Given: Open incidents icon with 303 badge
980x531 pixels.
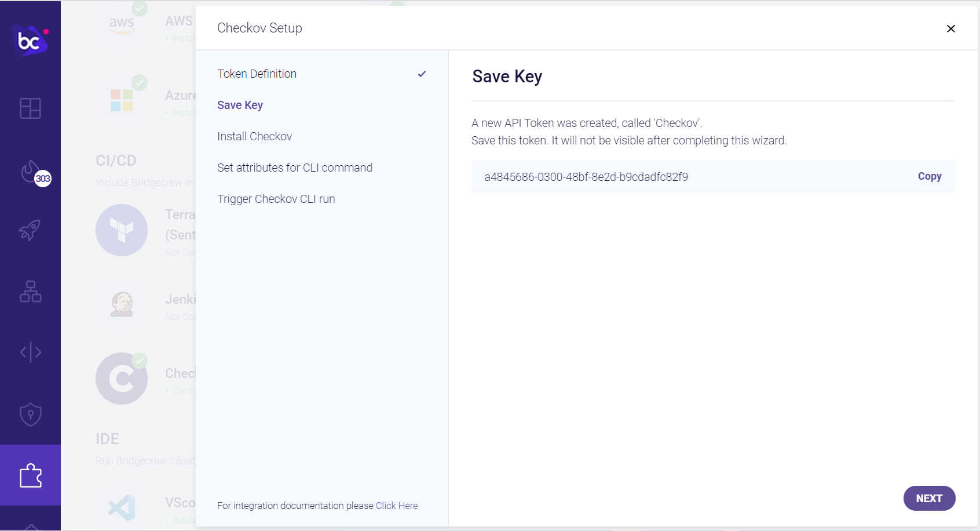Looking at the screenshot, I should (x=32, y=172).
